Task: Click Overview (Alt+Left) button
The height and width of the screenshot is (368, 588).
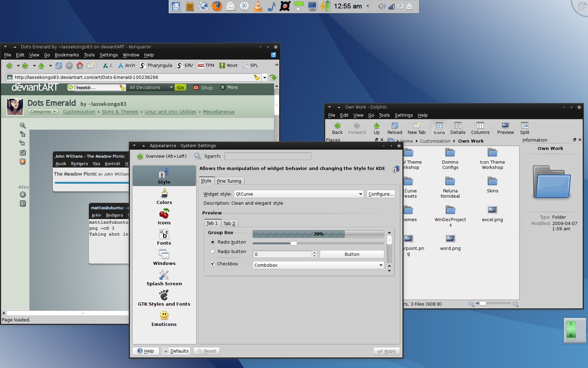Action: point(161,156)
